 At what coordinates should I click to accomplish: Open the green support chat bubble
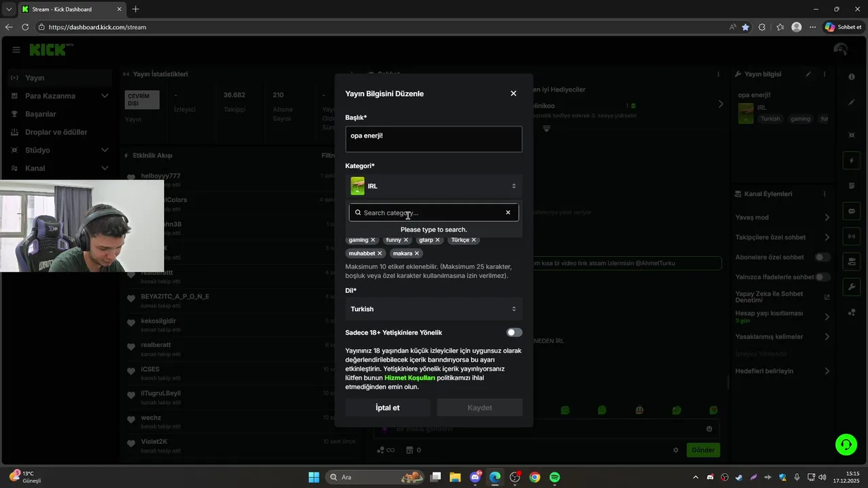coord(846,445)
